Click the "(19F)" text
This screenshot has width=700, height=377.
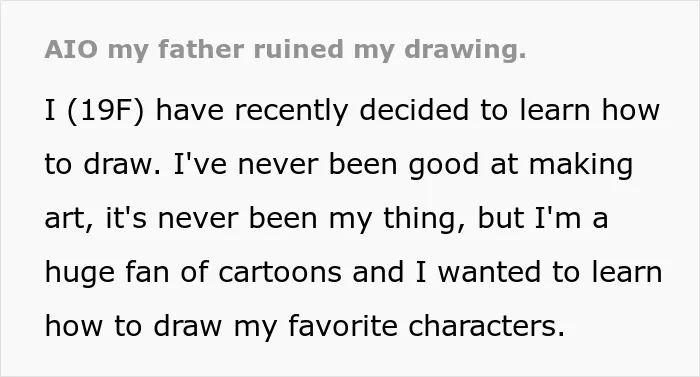tap(106, 110)
